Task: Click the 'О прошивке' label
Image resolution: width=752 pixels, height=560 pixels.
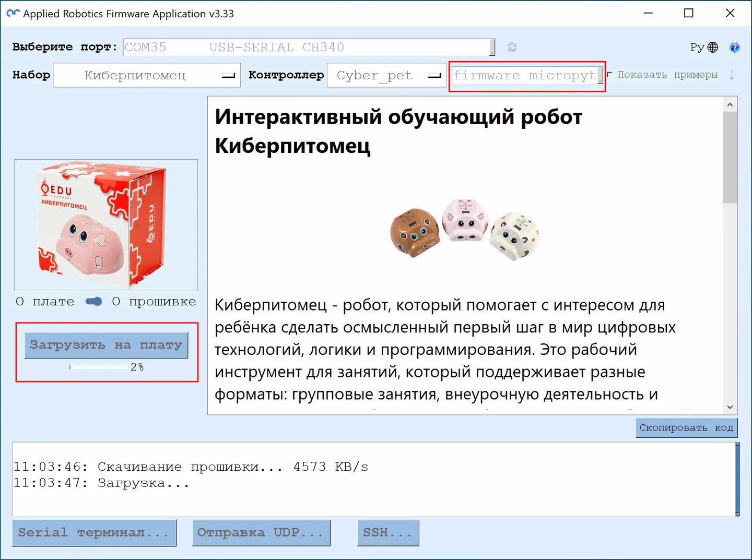Action: [154, 302]
